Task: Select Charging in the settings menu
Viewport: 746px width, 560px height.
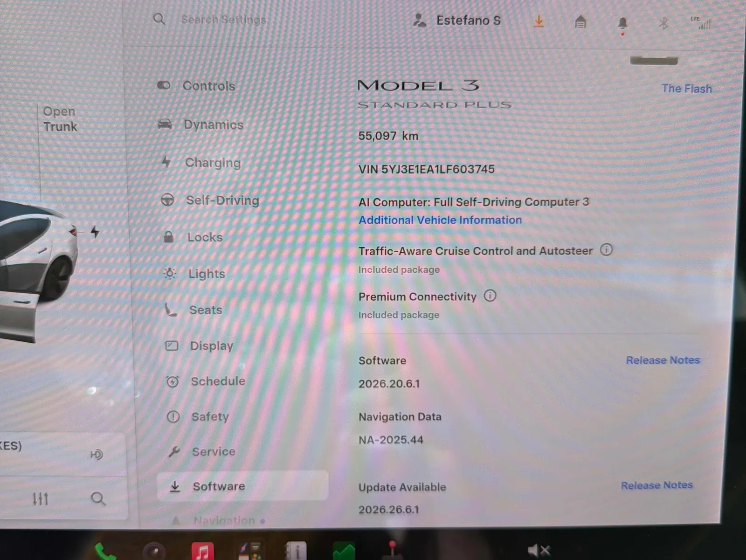Action: pyautogui.click(x=201, y=163)
